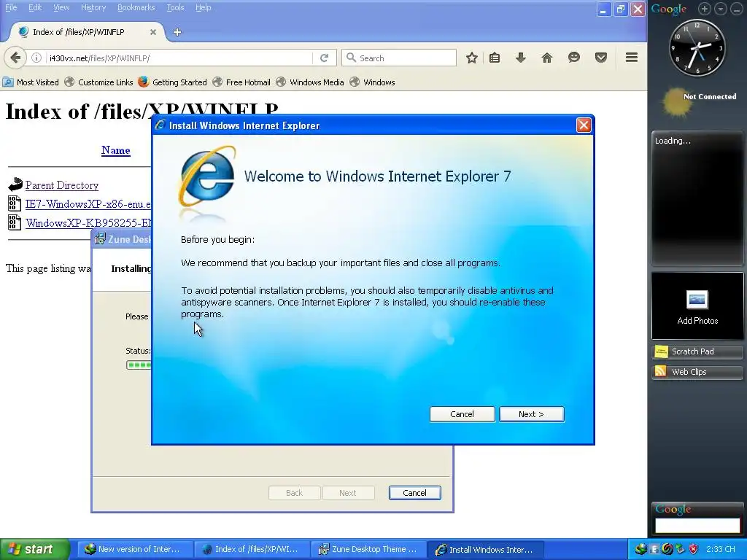
Task: Expand the Scratch Pad gadget
Action: tap(697, 351)
